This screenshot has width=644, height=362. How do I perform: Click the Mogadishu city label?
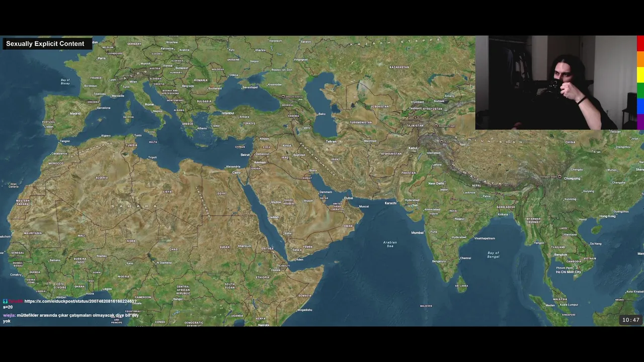pyautogui.click(x=304, y=310)
